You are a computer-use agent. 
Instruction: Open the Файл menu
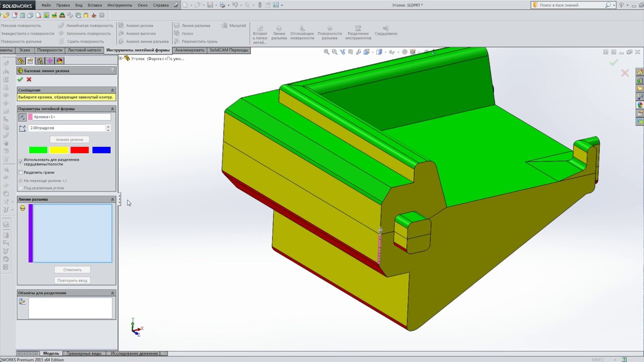(x=46, y=5)
